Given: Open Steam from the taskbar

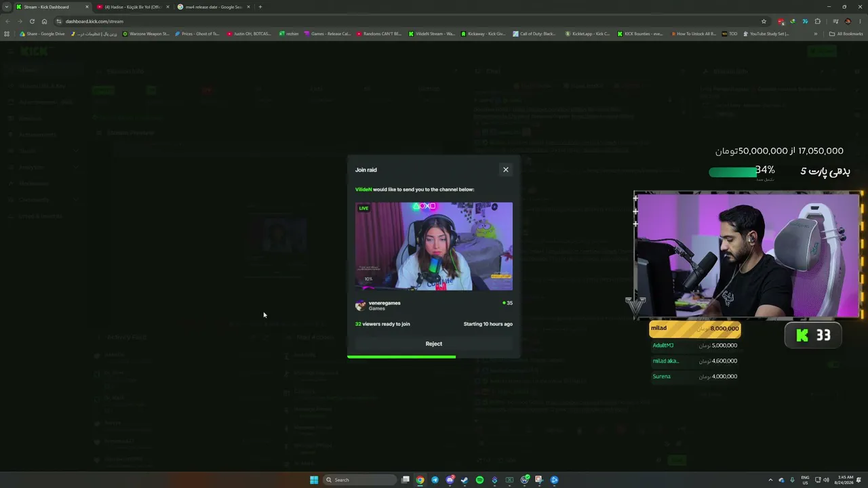Looking at the screenshot, I should [465, 480].
